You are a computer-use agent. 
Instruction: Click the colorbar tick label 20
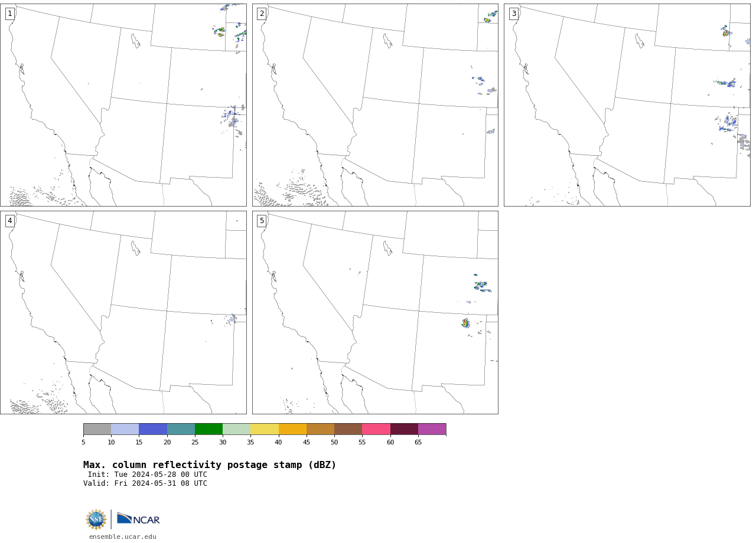167,442
